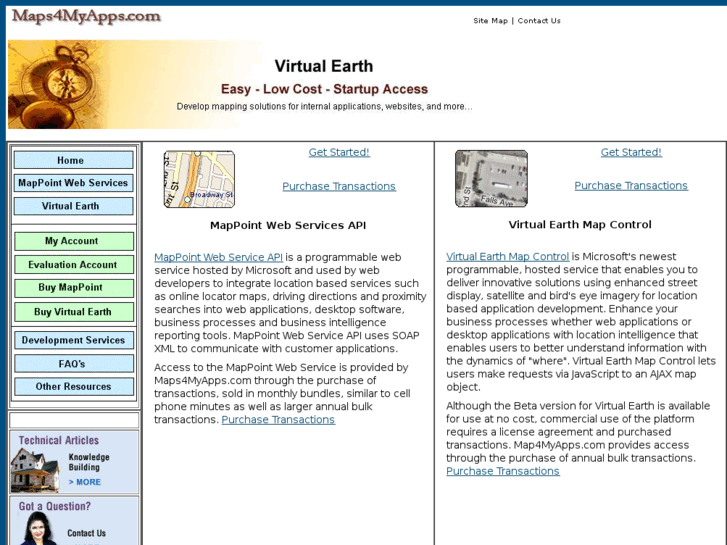Click the empty sidebar input box
The height and width of the screenshot is (545, 727).
pos(74,420)
